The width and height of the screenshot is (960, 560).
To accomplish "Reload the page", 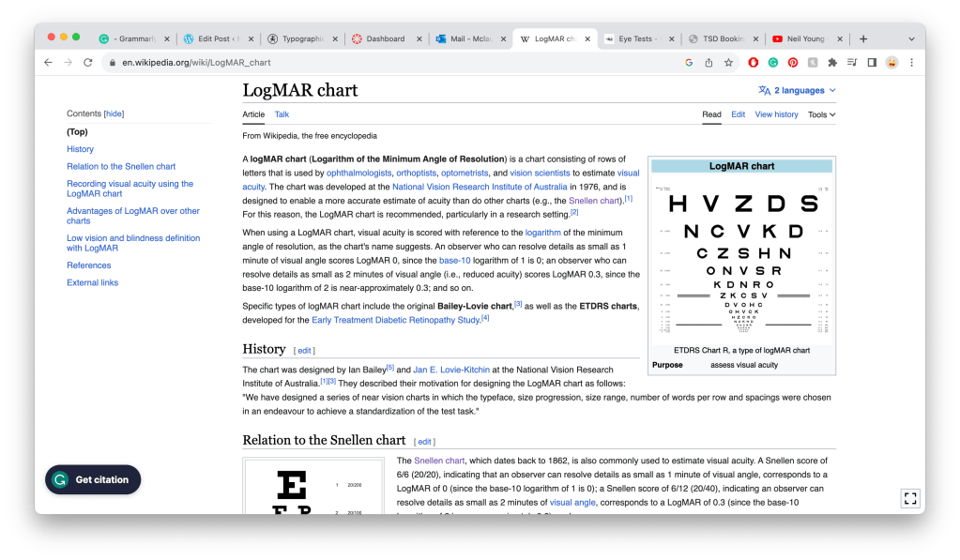I will click(88, 63).
